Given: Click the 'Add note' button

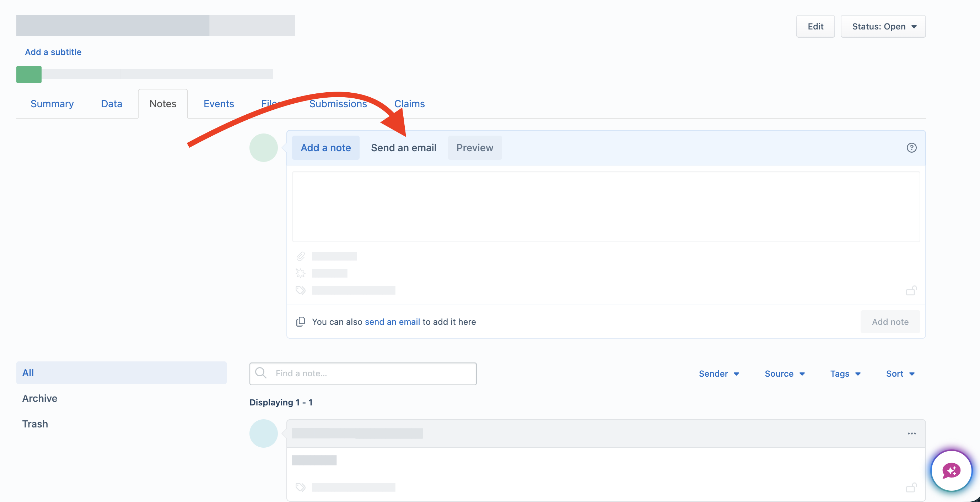Looking at the screenshot, I should pos(890,322).
